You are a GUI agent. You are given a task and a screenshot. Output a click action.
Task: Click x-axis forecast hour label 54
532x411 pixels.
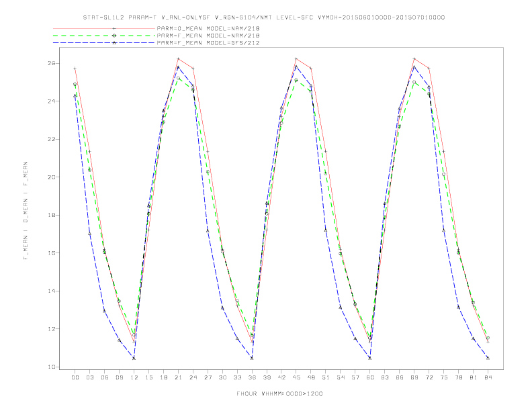pos(341,377)
